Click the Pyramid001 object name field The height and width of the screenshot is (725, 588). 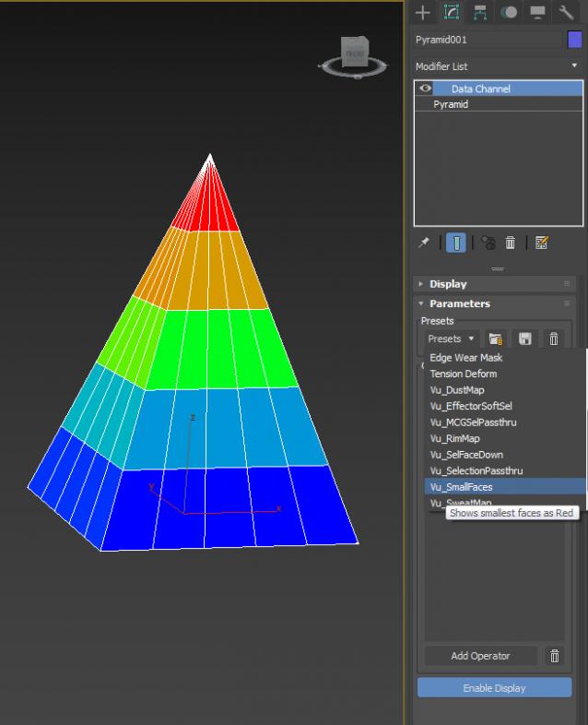pos(488,40)
